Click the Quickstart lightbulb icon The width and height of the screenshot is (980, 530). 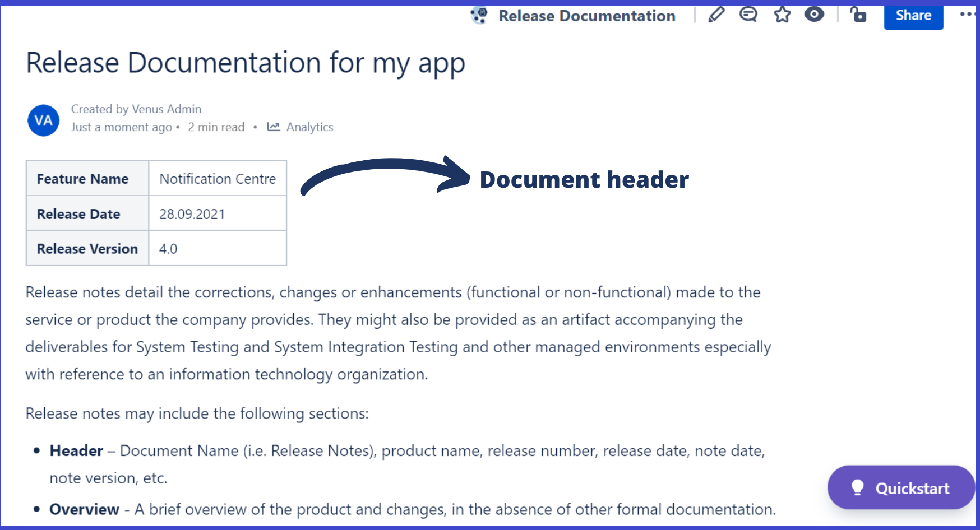tap(857, 487)
